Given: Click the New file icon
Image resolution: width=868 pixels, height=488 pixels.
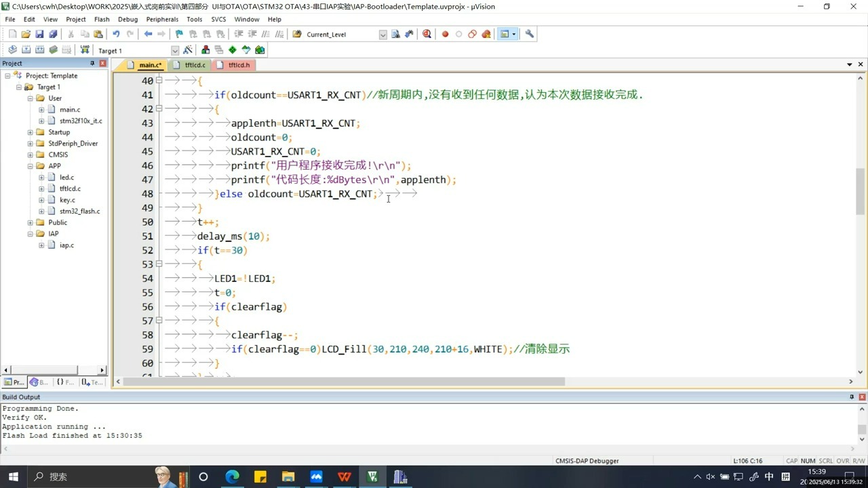Looking at the screenshot, I should coord(12,34).
